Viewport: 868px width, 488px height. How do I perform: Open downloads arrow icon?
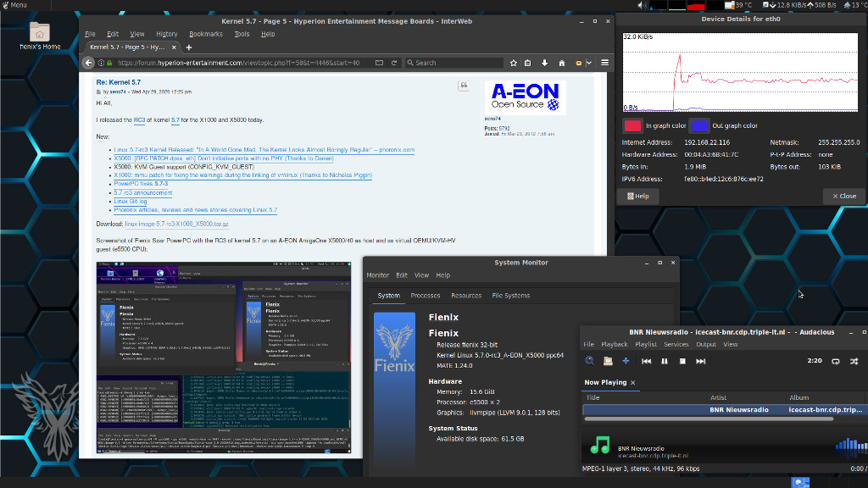coord(545,63)
